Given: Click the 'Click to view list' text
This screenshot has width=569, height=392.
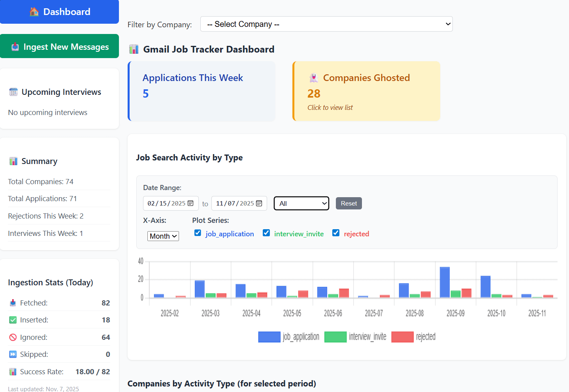Looking at the screenshot, I should pyautogui.click(x=330, y=107).
